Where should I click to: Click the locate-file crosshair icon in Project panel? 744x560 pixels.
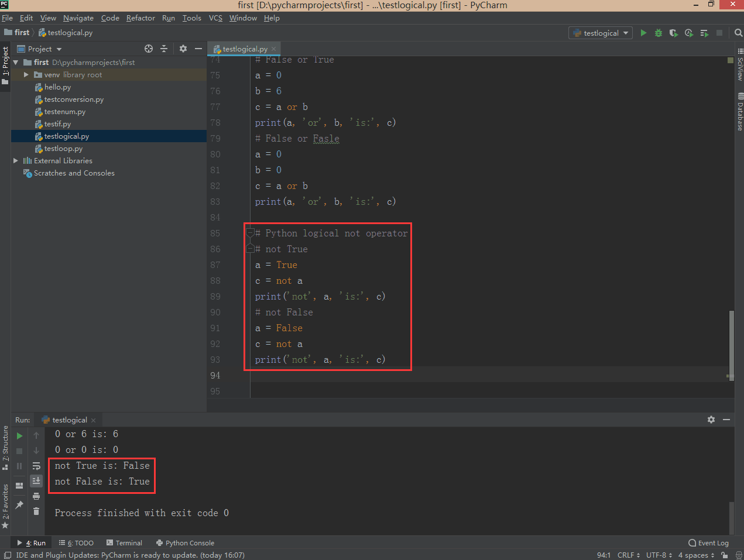(x=149, y=49)
